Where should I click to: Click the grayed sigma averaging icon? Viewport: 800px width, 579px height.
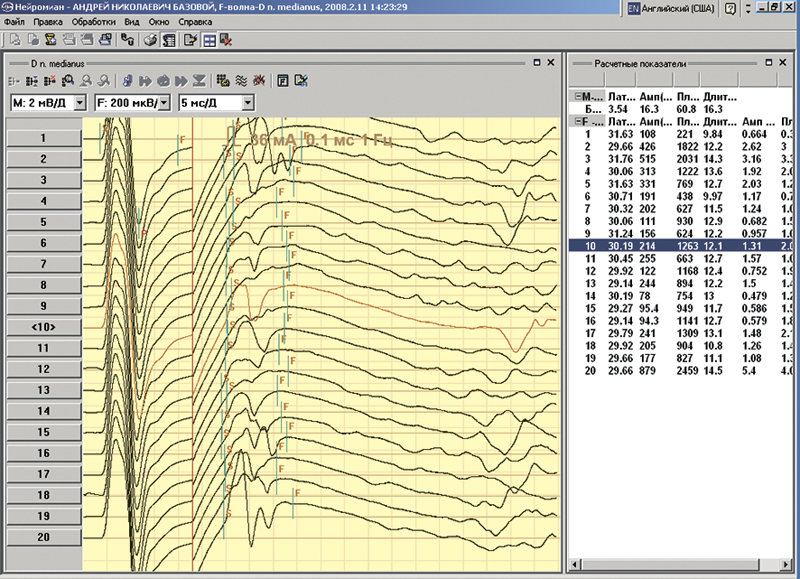[x=199, y=81]
